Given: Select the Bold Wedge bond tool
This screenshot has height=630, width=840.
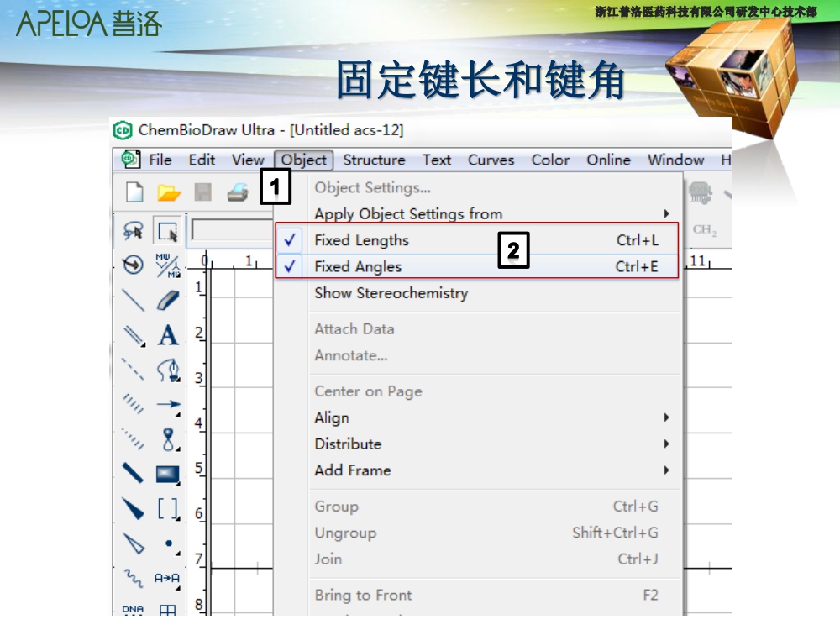Looking at the screenshot, I should [x=133, y=508].
